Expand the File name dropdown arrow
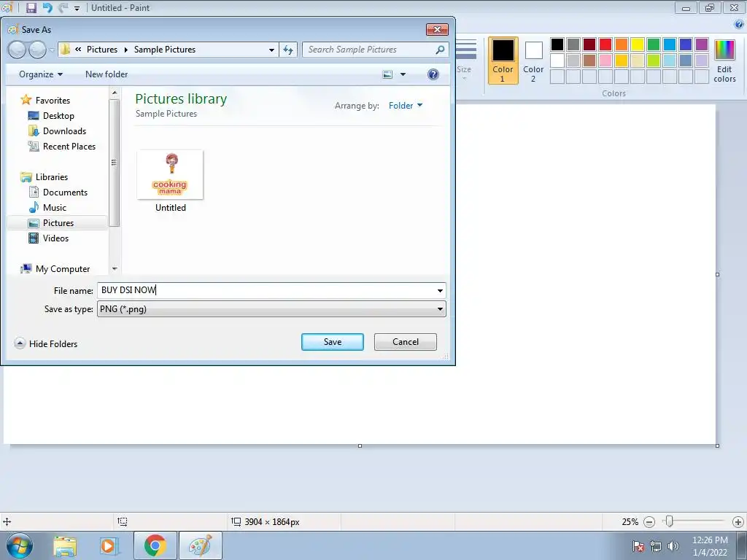Image resolution: width=747 pixels, height=560 pixels. pos(440,290)
